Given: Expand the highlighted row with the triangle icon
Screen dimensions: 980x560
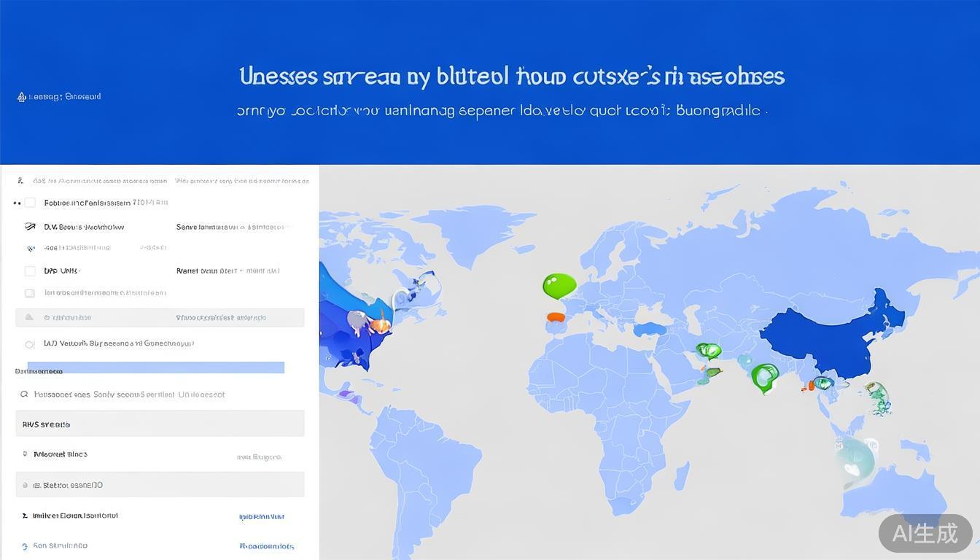Looking at the screenshot, I should coord(160,318).
